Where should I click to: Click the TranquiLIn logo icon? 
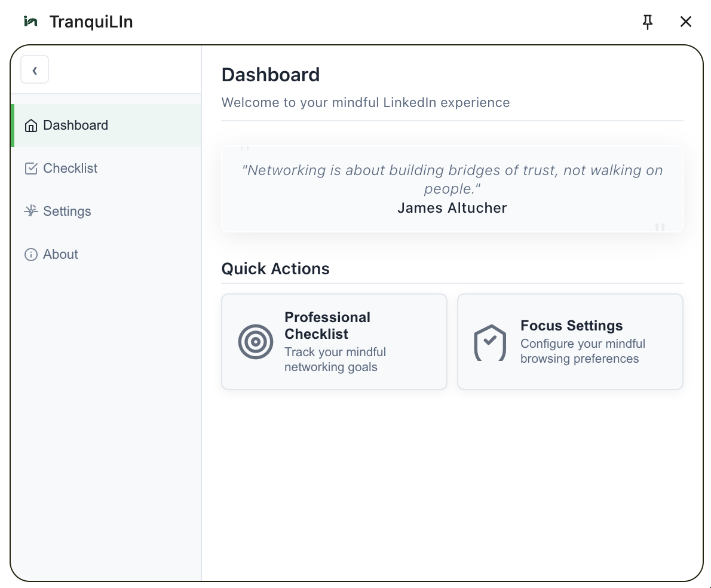pos(30,22)
